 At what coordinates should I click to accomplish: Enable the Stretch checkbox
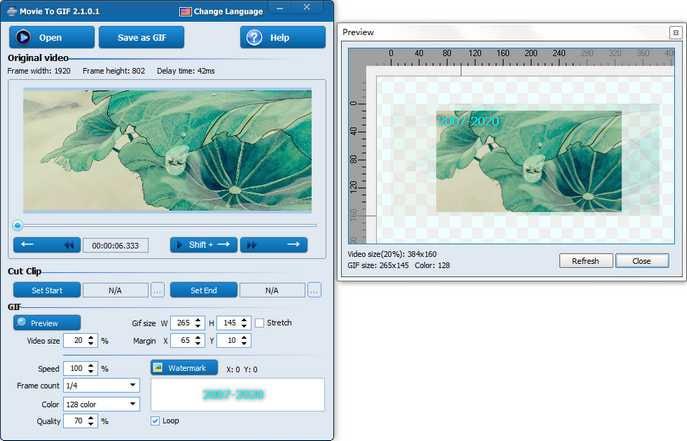pos(260,323)
